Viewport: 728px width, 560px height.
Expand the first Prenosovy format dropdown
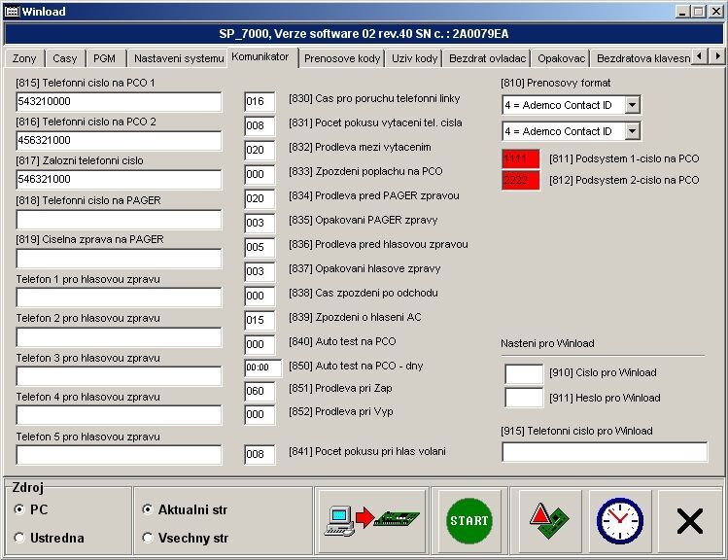pos(632,105)
